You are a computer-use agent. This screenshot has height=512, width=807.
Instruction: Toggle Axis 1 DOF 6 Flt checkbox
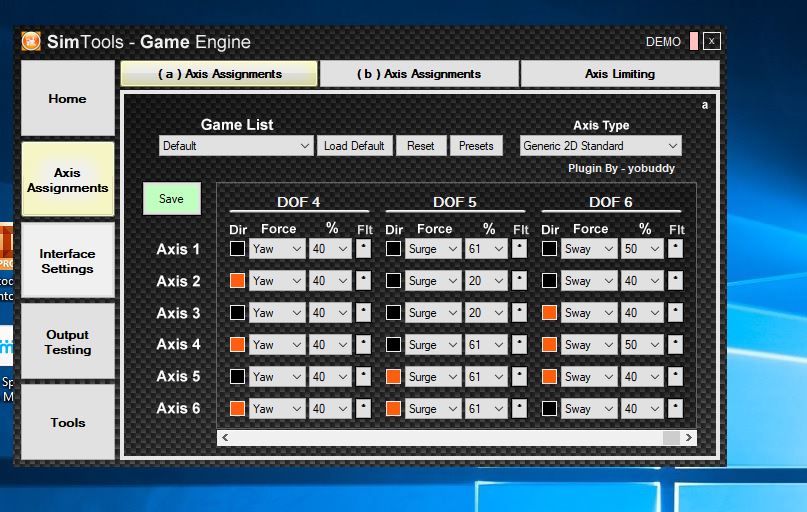(x=675, y=249)
